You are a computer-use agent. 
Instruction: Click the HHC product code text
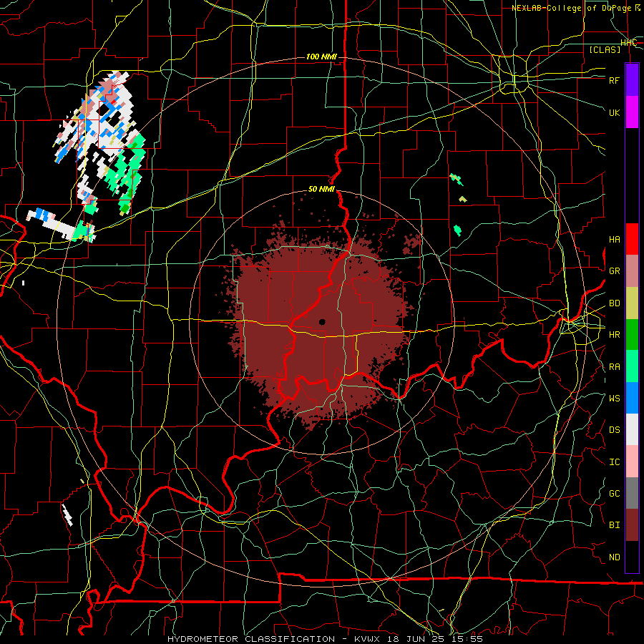pos(628,43)
